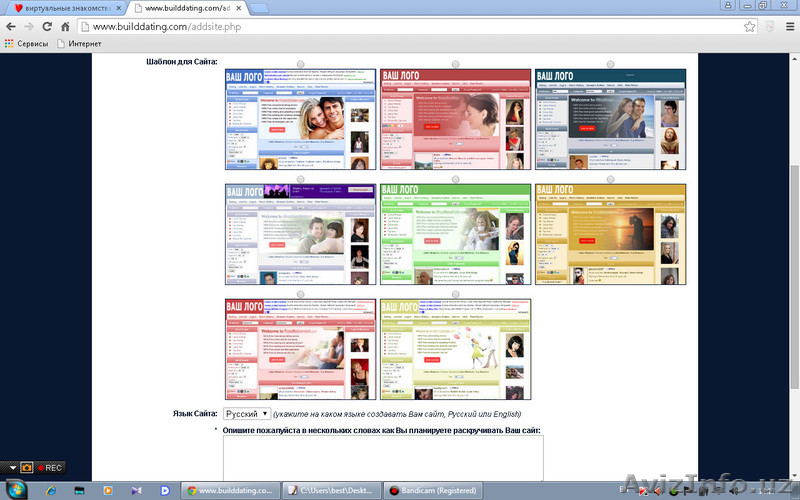
Task: Select the radio button above the green template
Action: [455, 179]
